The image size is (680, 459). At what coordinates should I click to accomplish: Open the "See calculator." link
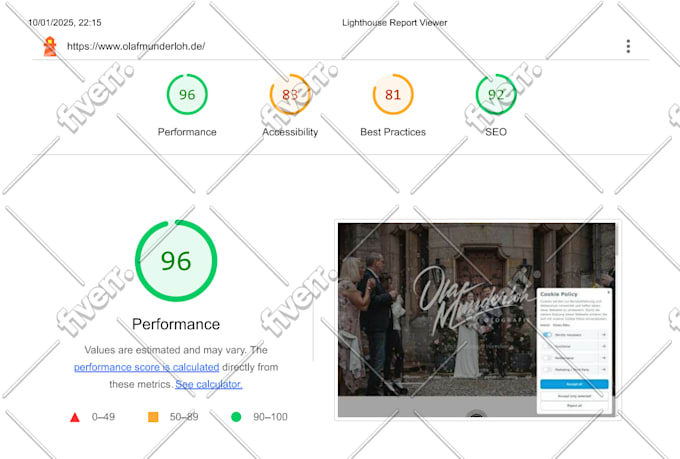[209, 384]
